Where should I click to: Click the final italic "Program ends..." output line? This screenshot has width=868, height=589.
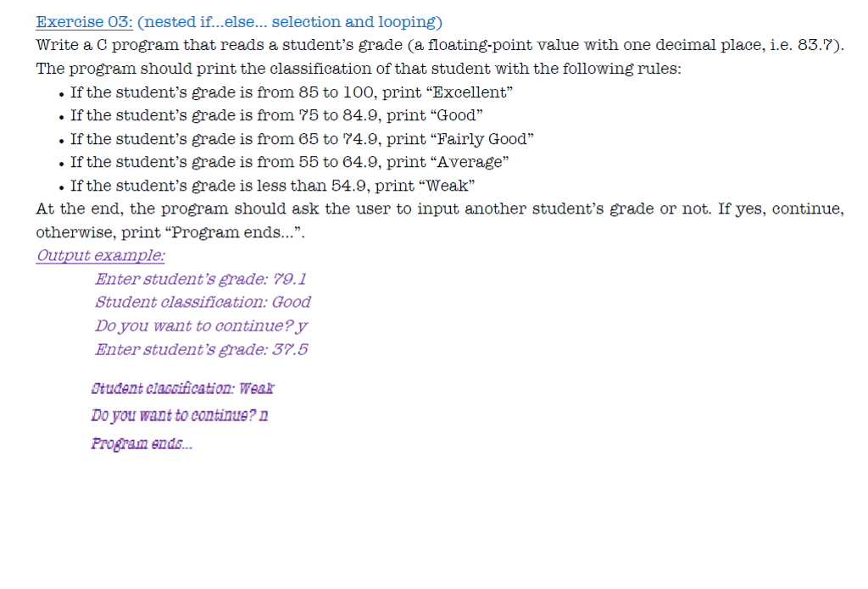142,443
